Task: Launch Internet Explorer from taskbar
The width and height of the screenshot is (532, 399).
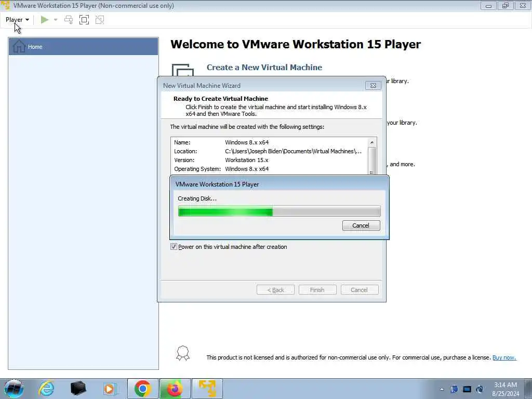Action: [46, 389]
